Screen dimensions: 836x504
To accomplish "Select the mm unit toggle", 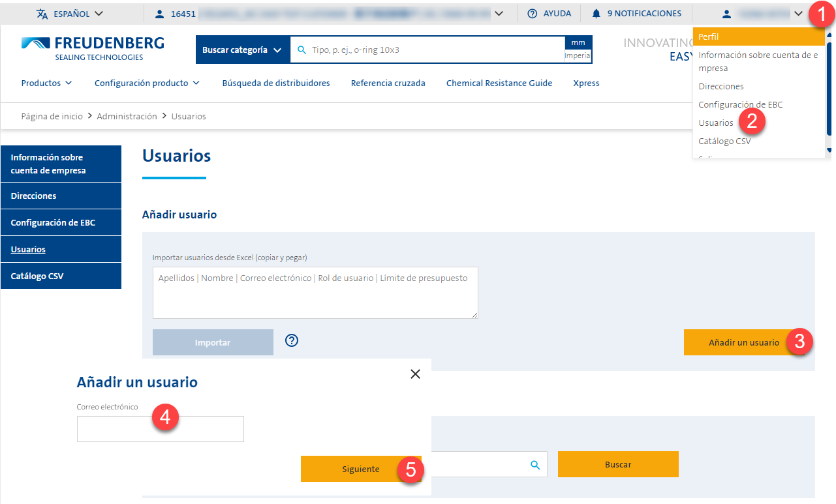I will pyautogui.click(x=578, y=42).
